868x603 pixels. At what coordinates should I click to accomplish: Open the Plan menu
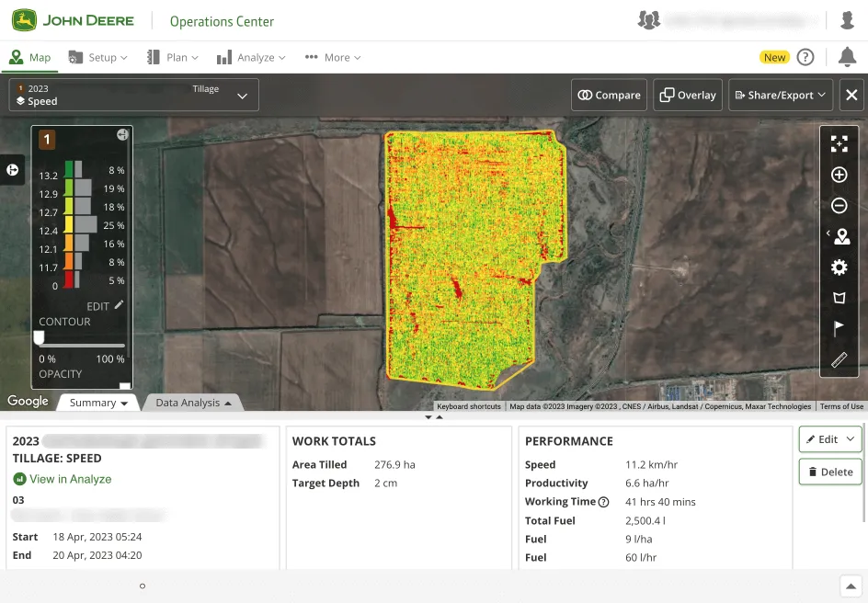point(172,58)
